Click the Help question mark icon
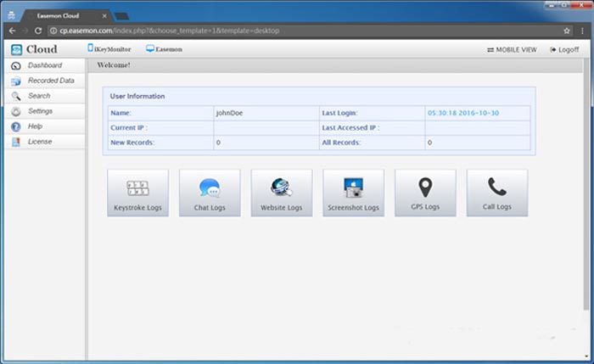This screenshot has width=594, height=364. click(16, 126)
